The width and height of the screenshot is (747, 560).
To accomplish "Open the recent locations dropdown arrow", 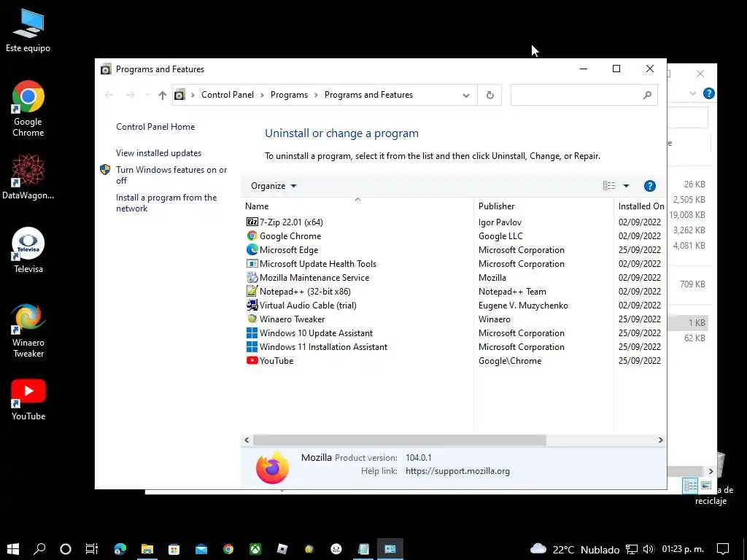I will 147,96.
